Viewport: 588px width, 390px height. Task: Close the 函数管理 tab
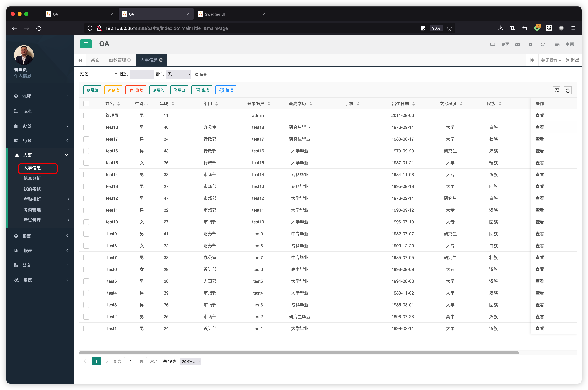(x=129, y=60)
